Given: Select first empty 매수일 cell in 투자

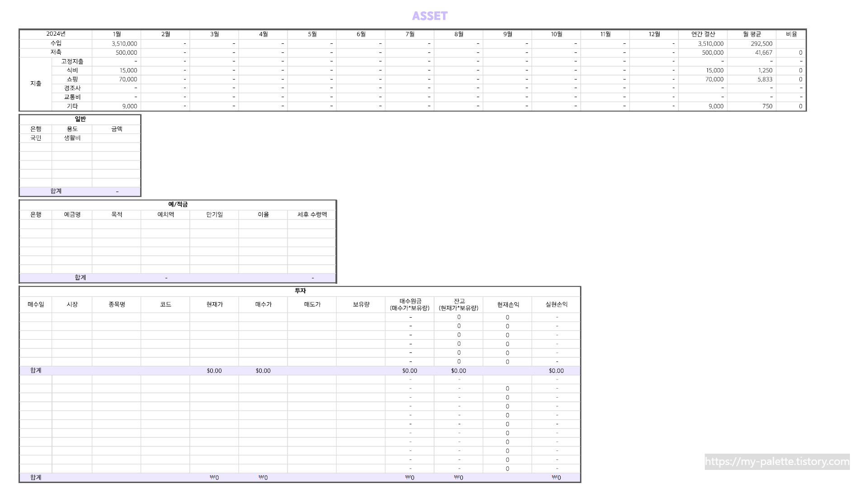Looking at the screenshot, I should (36, 317).
